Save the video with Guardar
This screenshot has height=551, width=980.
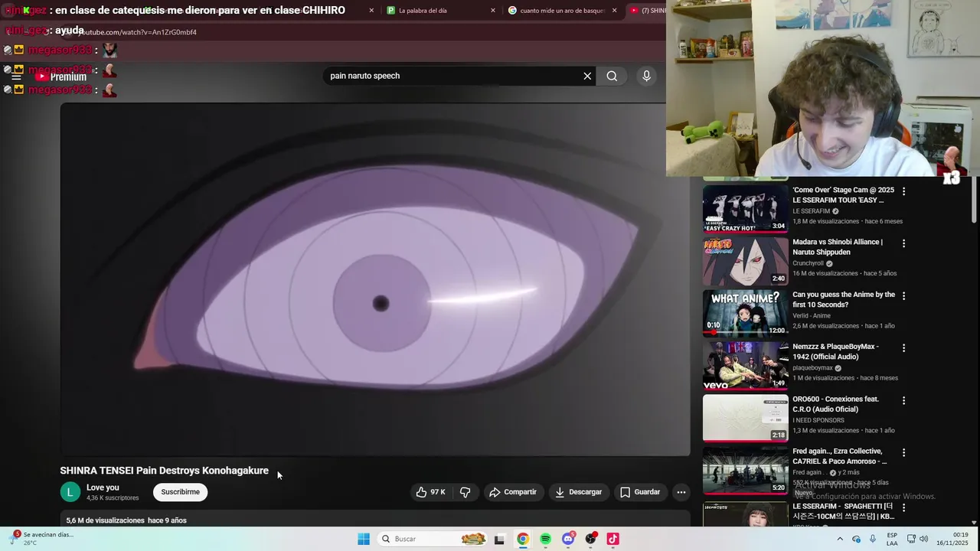[x=640, y=492]
